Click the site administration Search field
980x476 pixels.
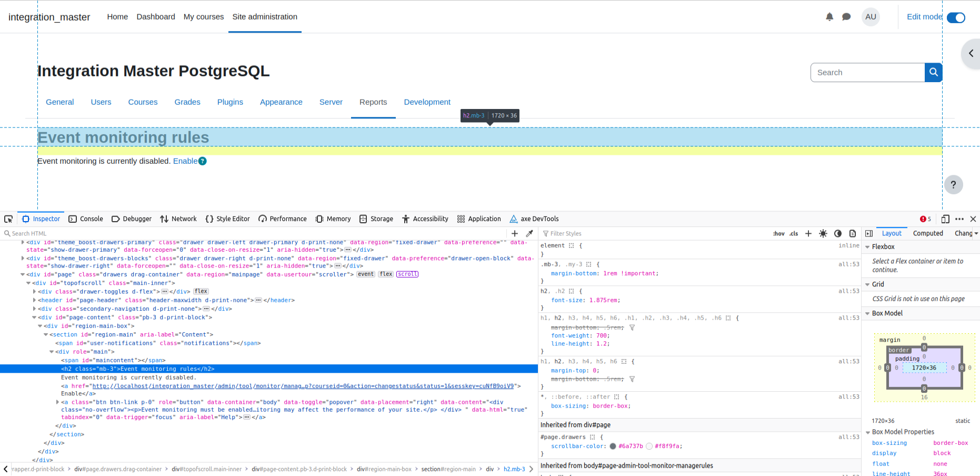tap(867, 72)
